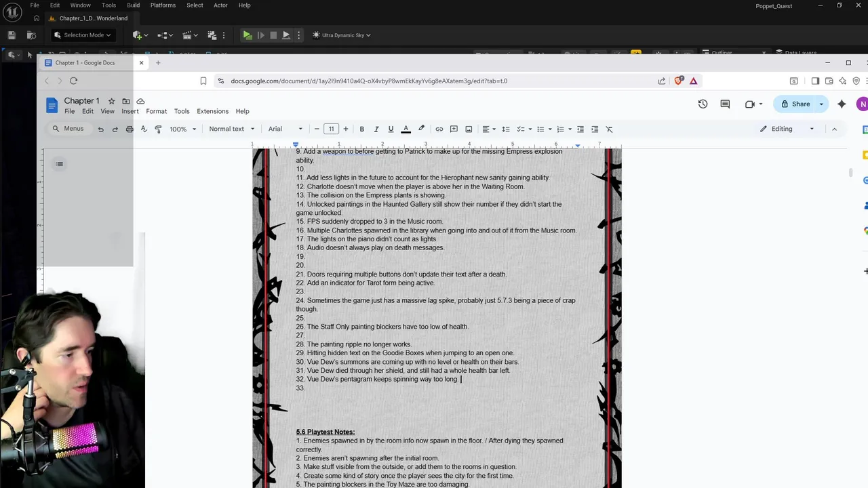Run spelling and grammar check
The image size is (868, 488).
click(x=144, y=129)
